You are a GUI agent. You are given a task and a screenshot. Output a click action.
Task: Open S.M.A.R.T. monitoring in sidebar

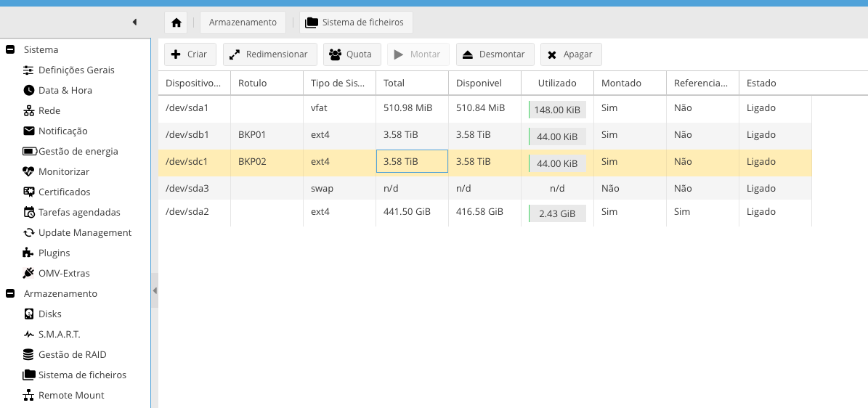[x=59, y=335]
